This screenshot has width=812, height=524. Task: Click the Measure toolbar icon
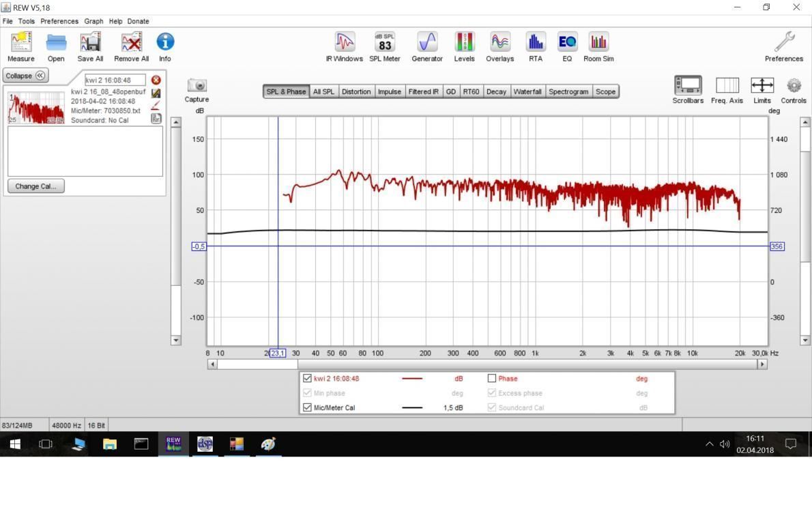point(20,46)
